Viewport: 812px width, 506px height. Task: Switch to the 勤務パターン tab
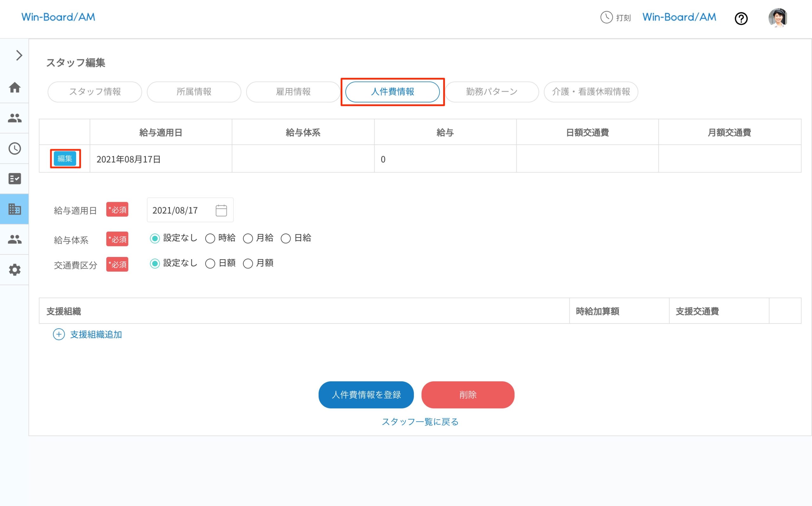coord(492,92)
